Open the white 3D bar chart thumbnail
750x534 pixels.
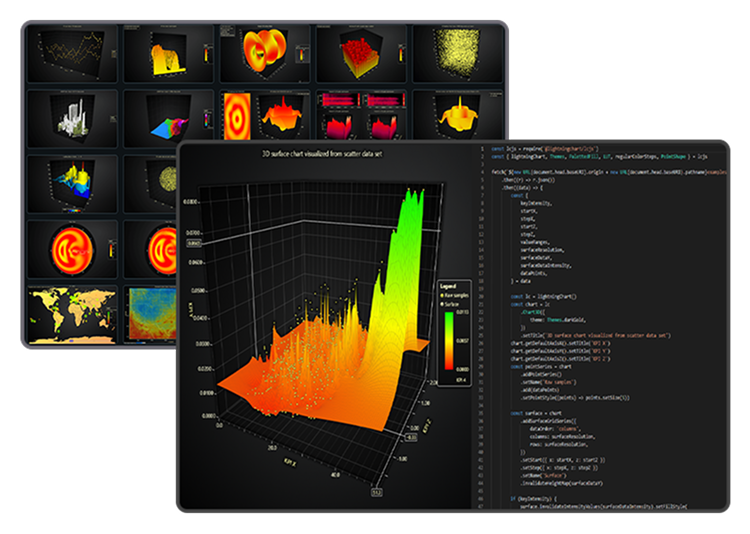[72, 119]
